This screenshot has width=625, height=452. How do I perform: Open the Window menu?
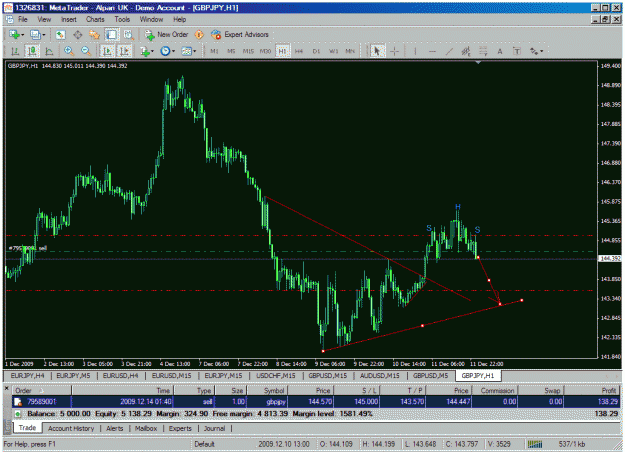pyautogui.click(x=151, y=19)
